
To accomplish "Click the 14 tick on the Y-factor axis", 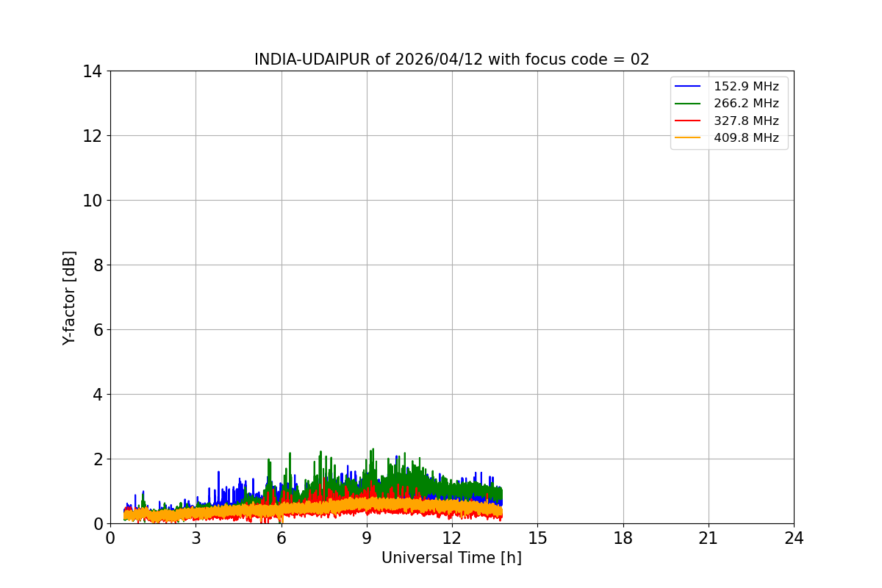I will coord(93,71).
